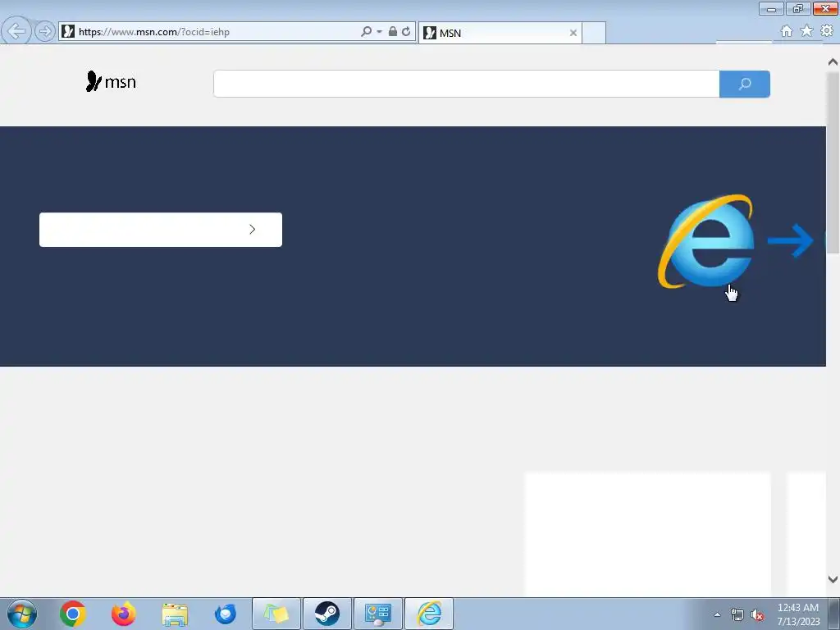Open Windows Explorer from the taskbar

[x=175, y=614]
